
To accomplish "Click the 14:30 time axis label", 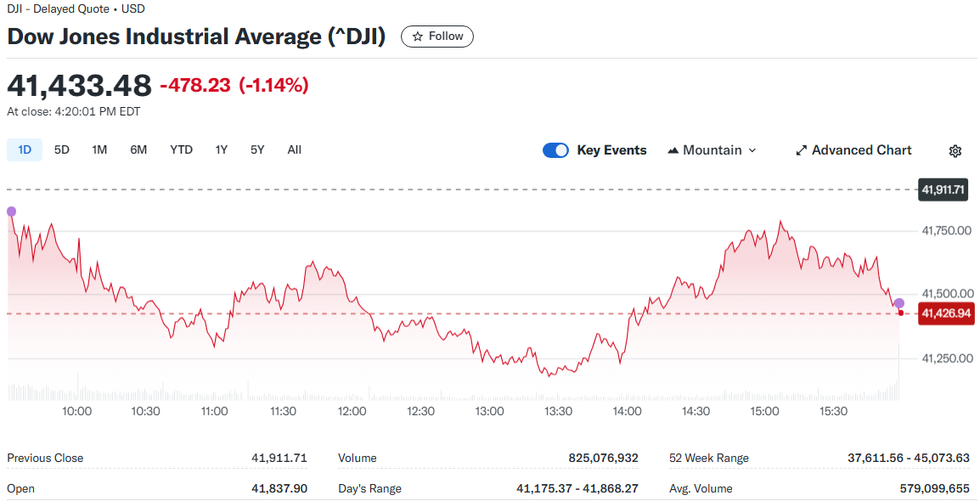I will click(696, 411).
